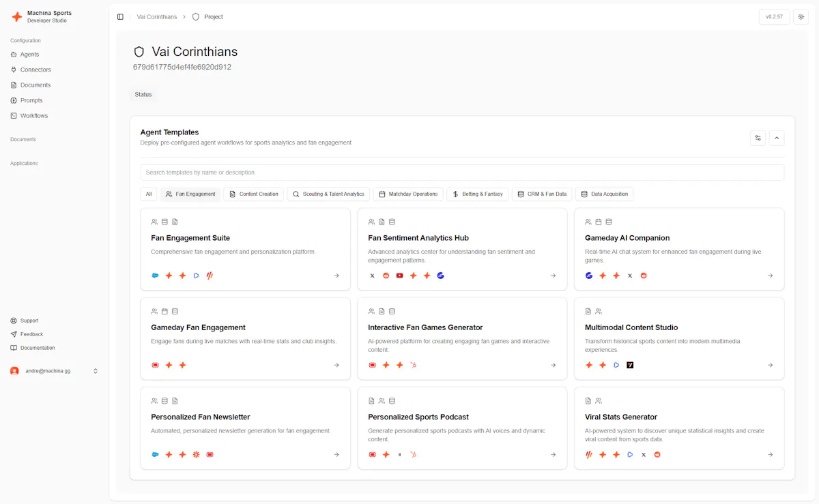Open Documentation link
Image resolution: width=819 pixels, height=504 pixels.
tap(33, 348)
